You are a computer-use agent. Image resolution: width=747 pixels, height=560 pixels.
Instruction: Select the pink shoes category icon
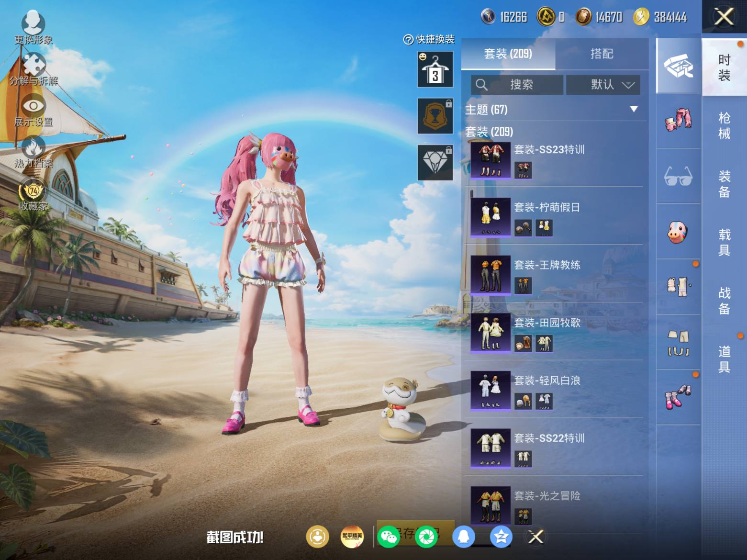678,397
